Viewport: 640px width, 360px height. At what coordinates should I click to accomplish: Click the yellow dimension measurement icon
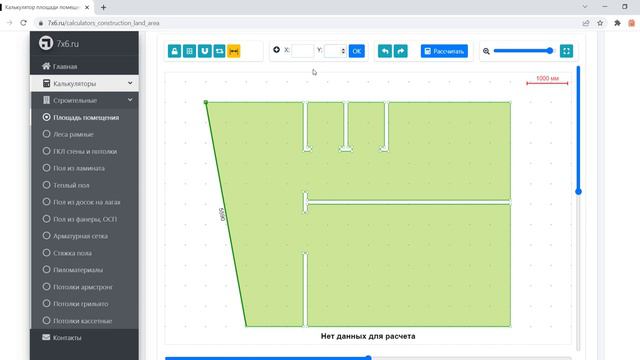pos(234,51)
